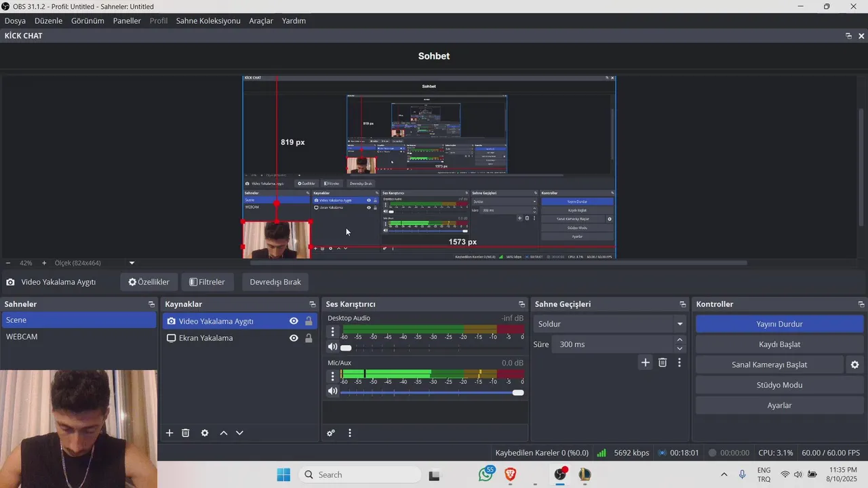Viewport: 868px width, 488px height.
Task: Start virtual camera with Sanal Kamerayı Başlat
Action: (x=770, y=365)
